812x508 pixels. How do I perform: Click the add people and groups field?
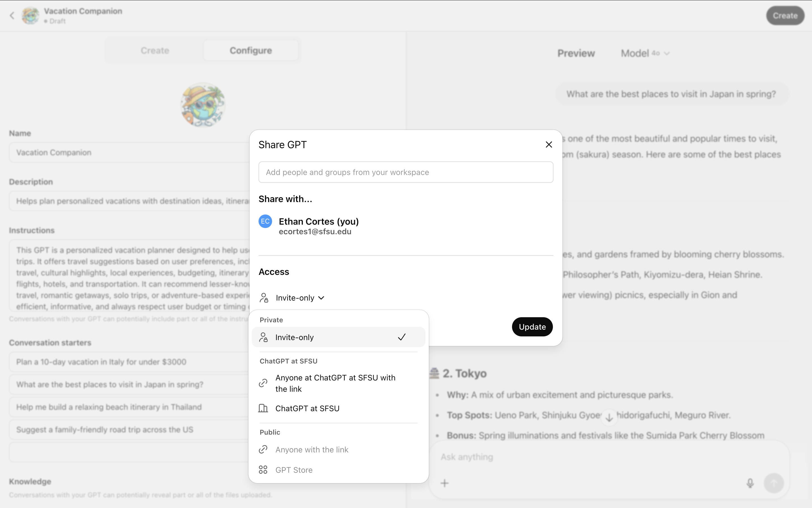(406, 172)
